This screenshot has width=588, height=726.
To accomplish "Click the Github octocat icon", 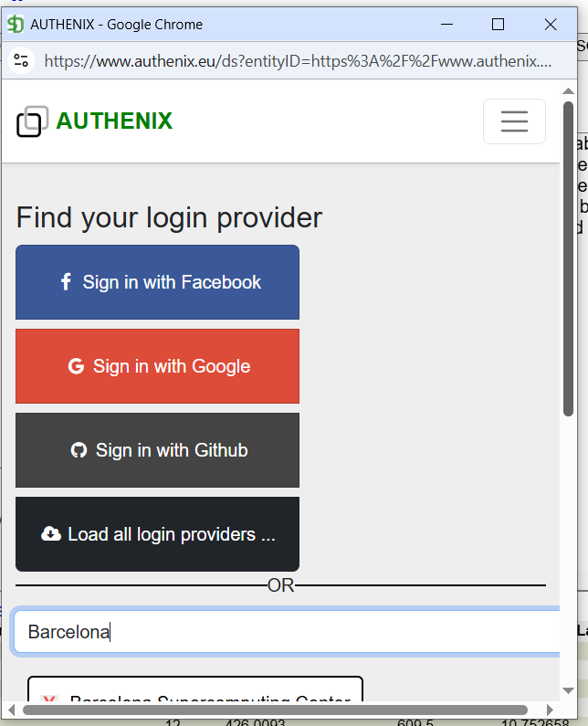I will tap(79, 450).
